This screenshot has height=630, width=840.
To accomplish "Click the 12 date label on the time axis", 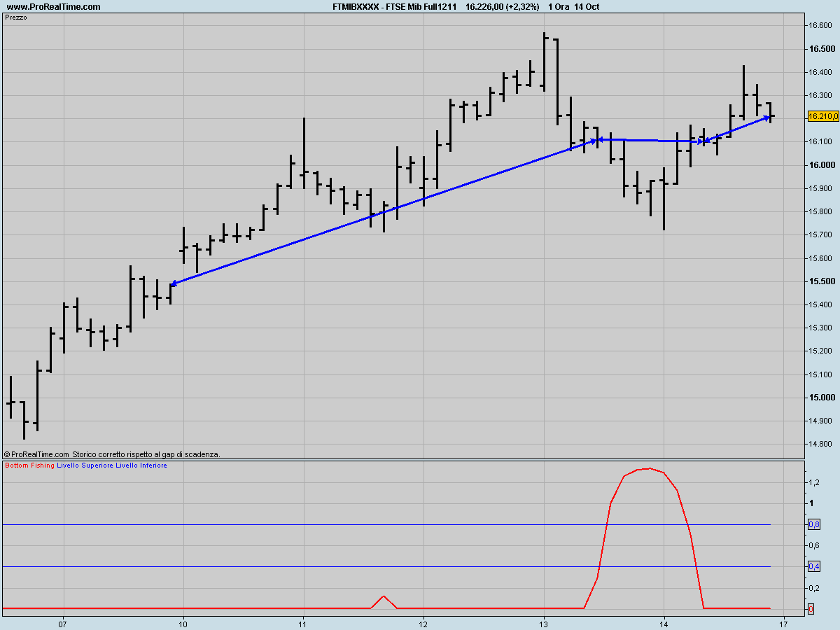I will 423,623.
